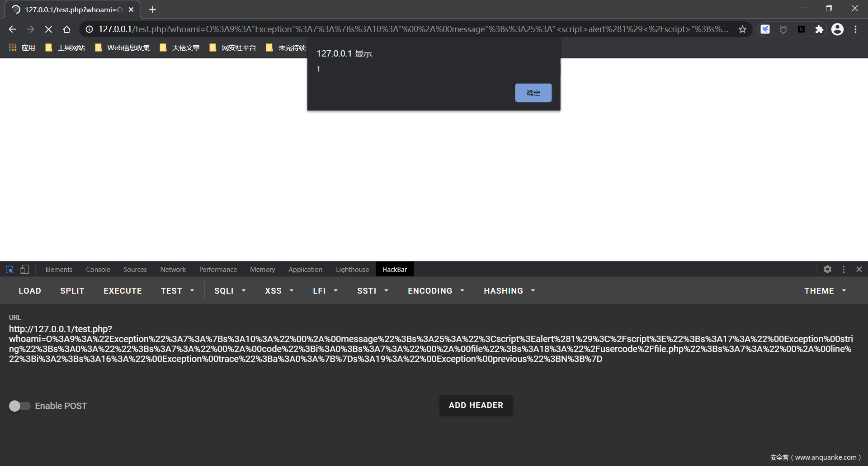Open the user profile avatar
This screenshot has width=868, height=466.
(x=838, y=29)
